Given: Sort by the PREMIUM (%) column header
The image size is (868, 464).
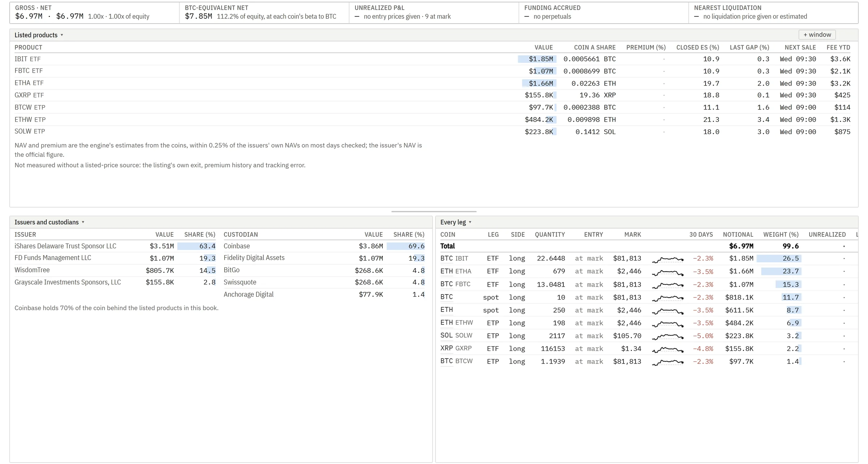Looking at the screenshot, I should (x=646, y=47).
